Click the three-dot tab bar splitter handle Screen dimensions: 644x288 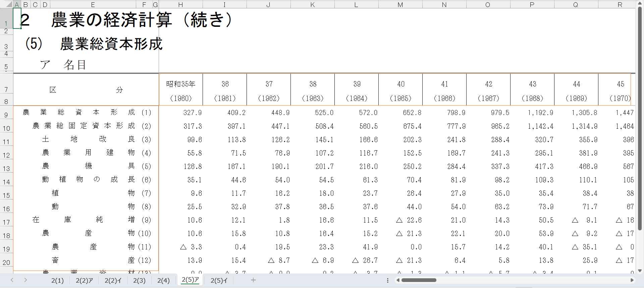tap(388, 280)
